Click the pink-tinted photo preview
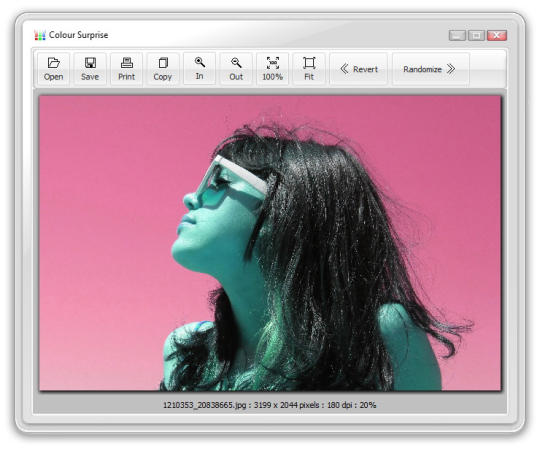Screen dimensions: 540x451 tap(270, 243)
